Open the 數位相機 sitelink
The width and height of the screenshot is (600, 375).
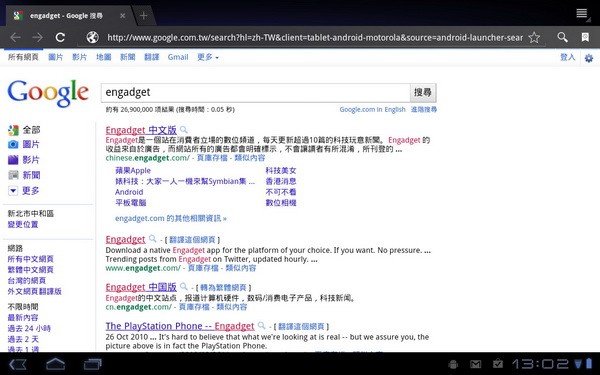[281, 203]
